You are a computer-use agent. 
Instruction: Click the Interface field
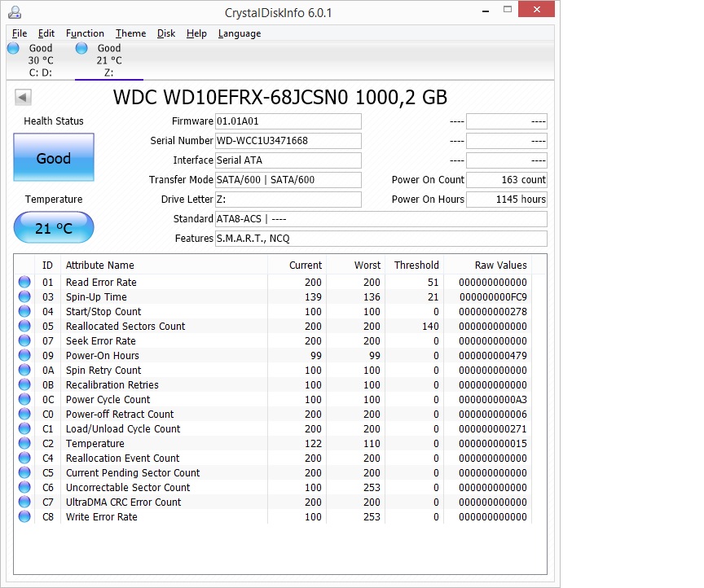tap(288, 160)
